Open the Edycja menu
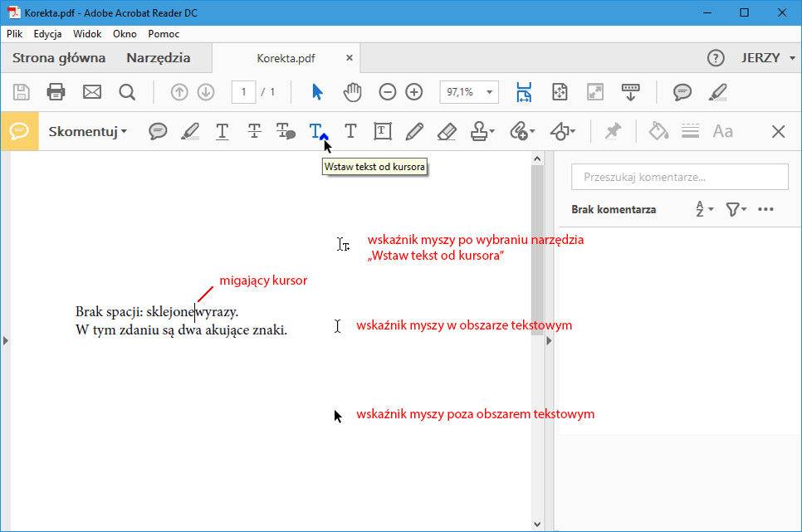 (47, 34)
